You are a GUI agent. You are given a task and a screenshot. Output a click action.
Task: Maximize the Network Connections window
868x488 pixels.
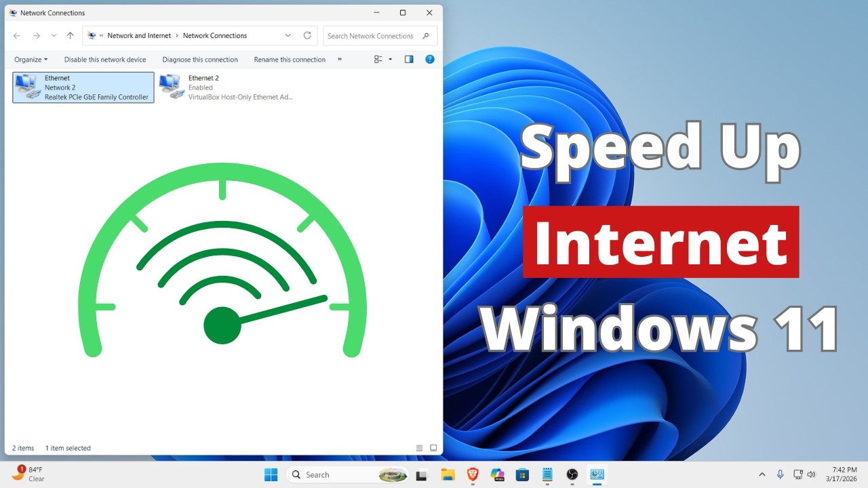tap(403, 13)
